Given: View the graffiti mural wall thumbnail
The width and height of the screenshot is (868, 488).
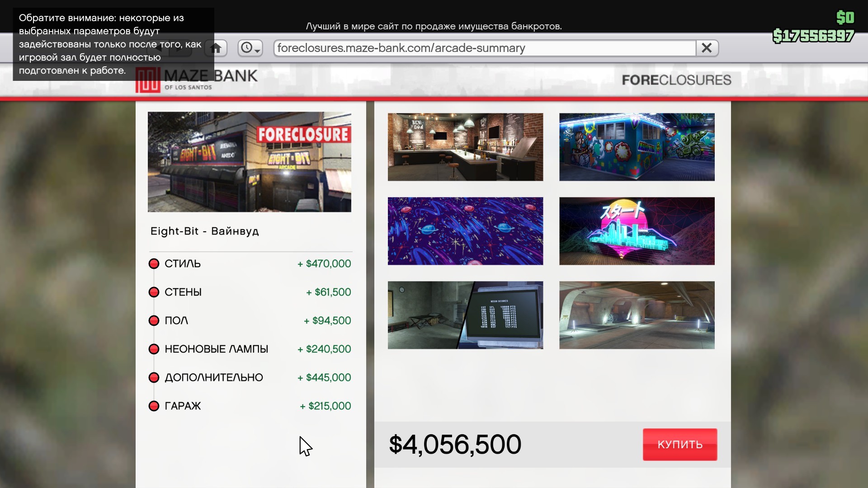Looking at the screenshot, I should pyautogui.click(x=637, y=147).
